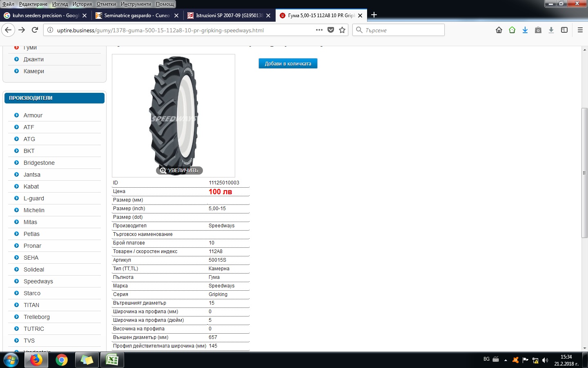Screen dimensions: 588x368
Task: Select Michelin manufacturer link
Action: [x=34, y=210]
